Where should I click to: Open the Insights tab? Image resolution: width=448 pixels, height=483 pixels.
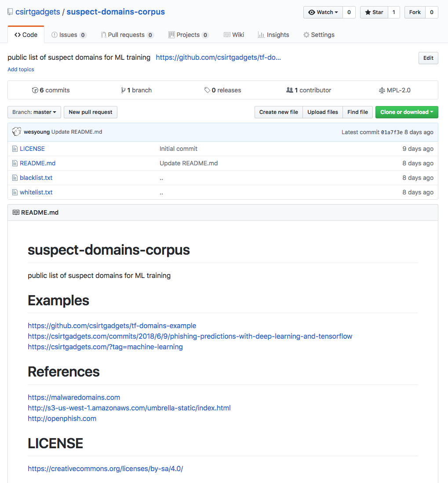click(273, 35)
